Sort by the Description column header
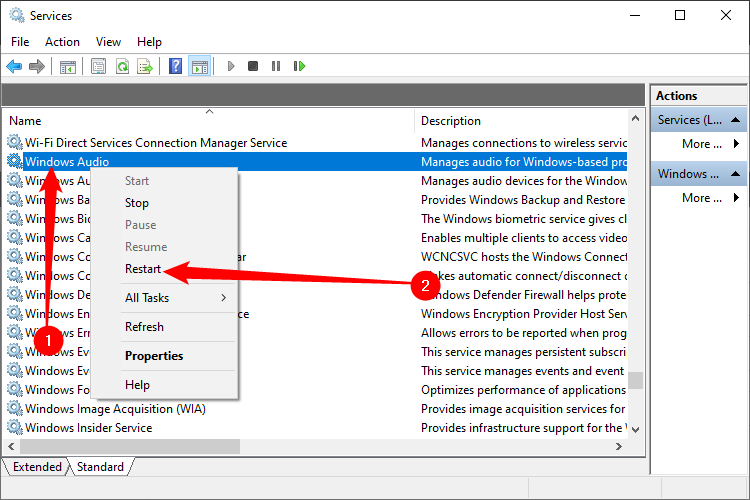 point(521,121)
